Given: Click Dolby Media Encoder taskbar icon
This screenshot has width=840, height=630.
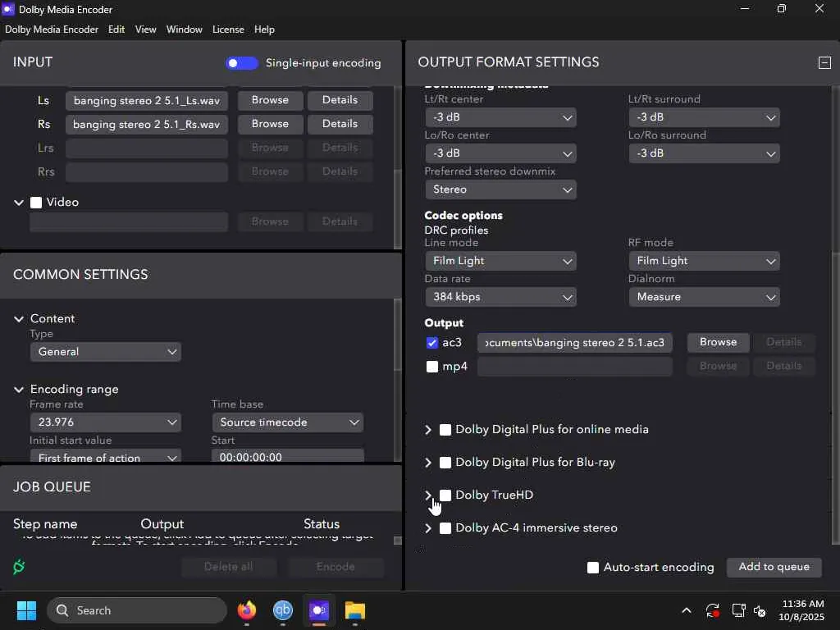Looking at the screenshot, I should 319,610.
